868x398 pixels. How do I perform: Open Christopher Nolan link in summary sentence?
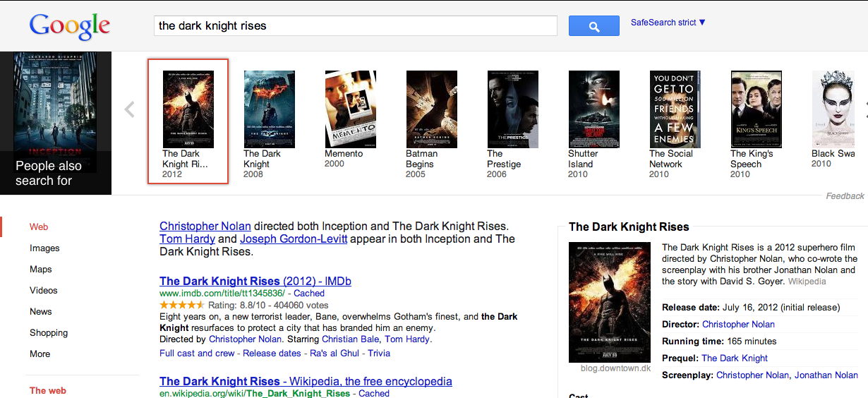(x=205, y=227)
